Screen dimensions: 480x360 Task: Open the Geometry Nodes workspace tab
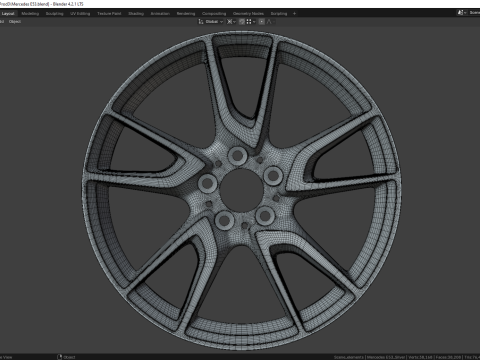tap(248, 14)
